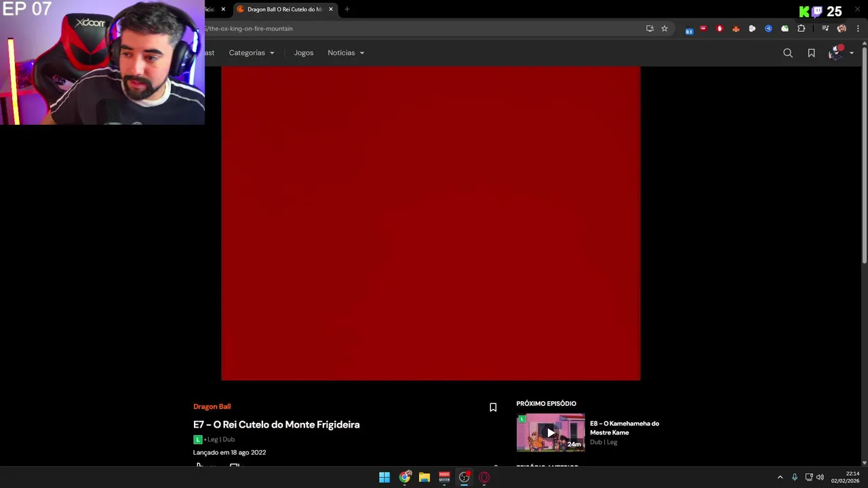Open the volume speaker tray icon
Viewport: 868px width, 488px height.
[820, 477]
